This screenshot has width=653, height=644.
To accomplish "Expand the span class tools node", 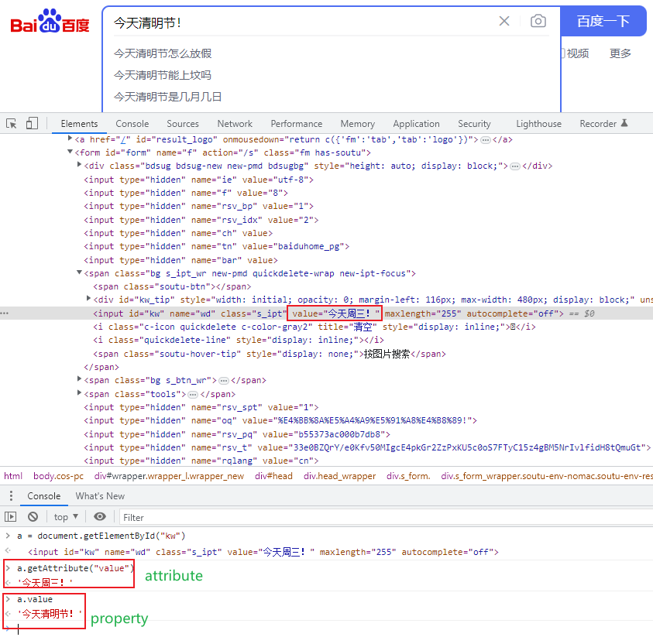I will tap(79, 393).
